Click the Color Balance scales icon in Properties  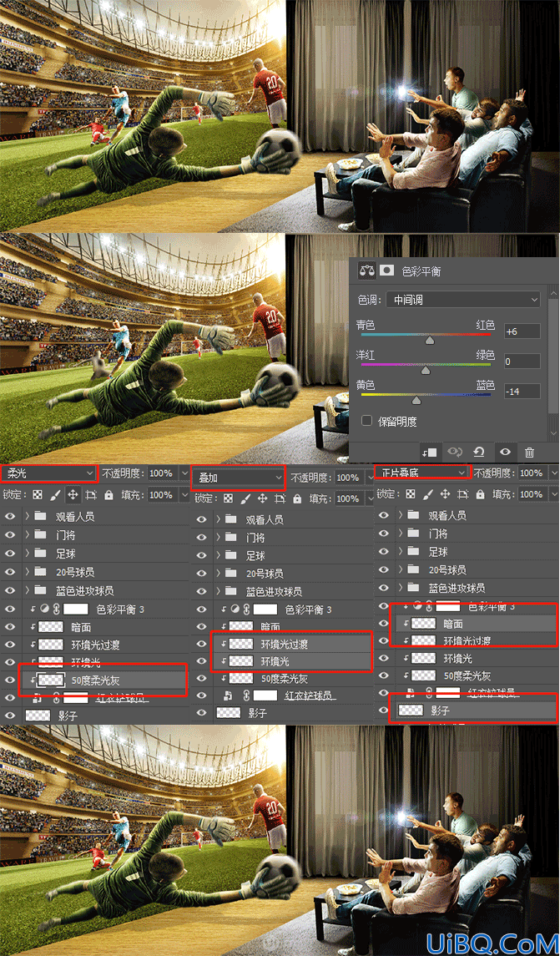click(x=367, y=271)
